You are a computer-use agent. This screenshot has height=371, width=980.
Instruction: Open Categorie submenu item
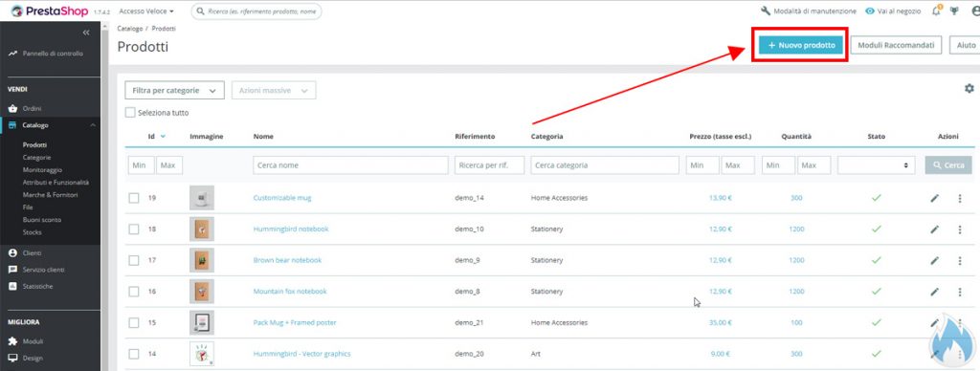point(37,158)
